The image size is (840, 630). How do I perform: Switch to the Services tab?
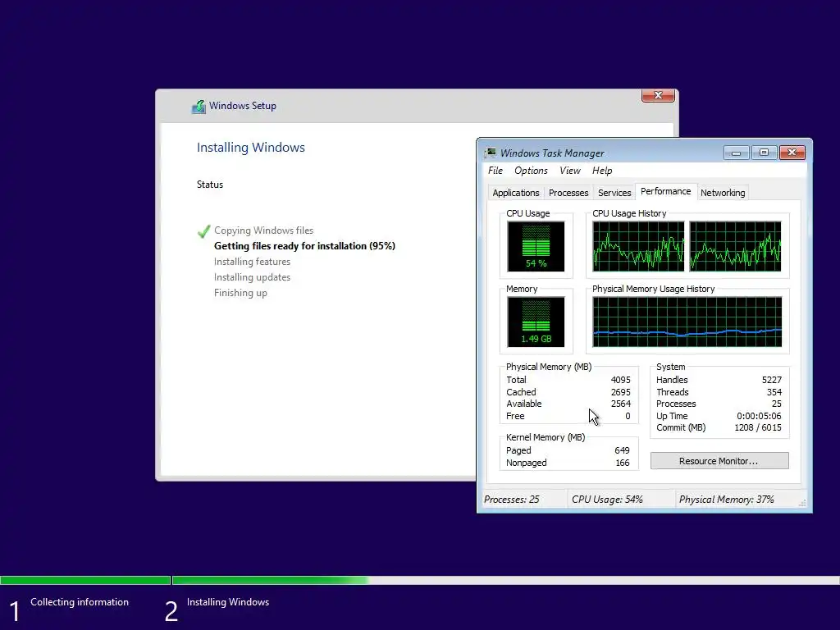614,193
